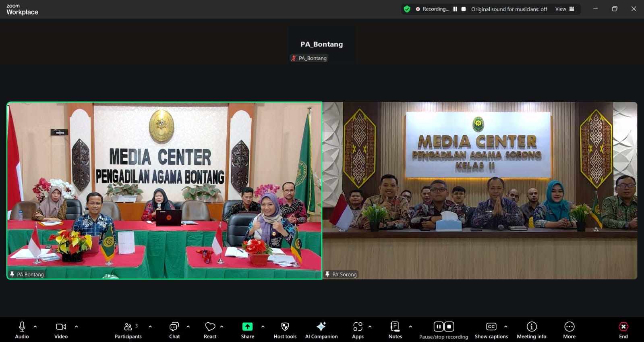This screenshot has width=644, height=342.
Task: Pause recording in bottom toolbar
Action: [x=439, y=326]
